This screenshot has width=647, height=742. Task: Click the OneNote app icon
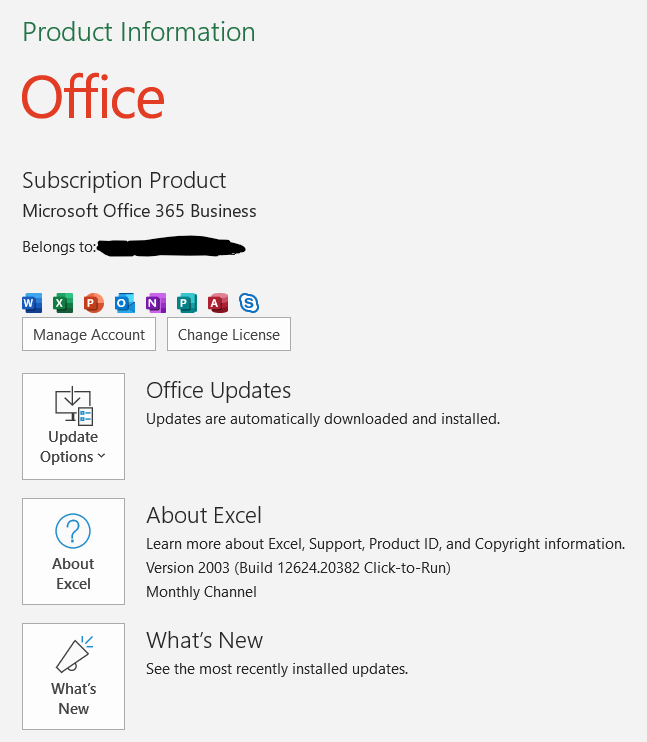156,303
